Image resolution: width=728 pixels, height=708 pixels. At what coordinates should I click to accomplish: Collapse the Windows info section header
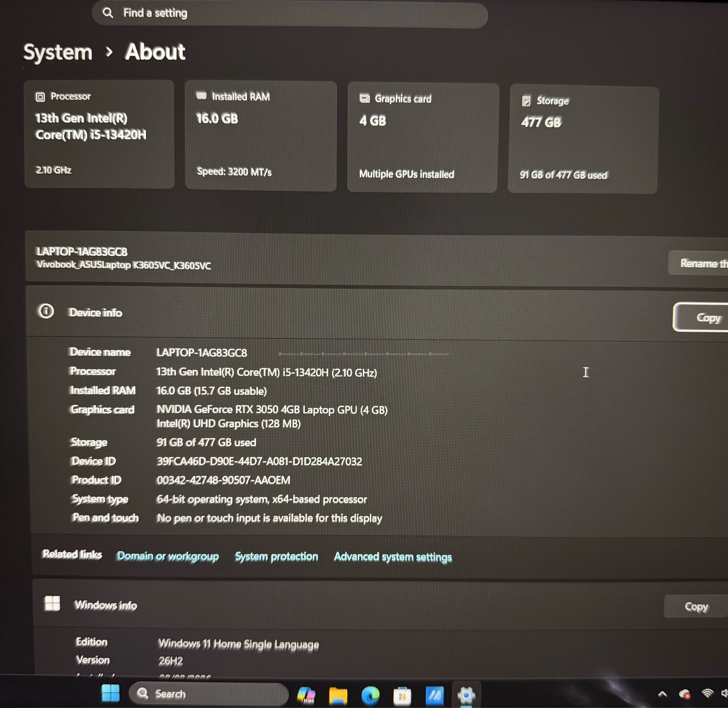(380, 604)
